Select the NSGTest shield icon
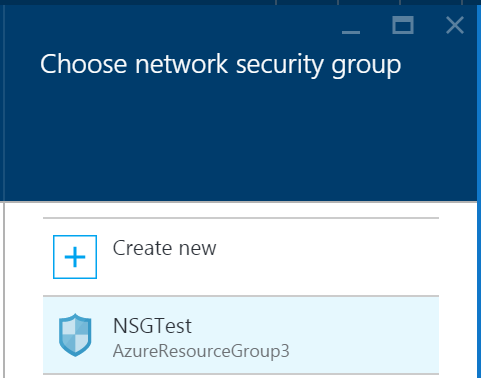Screen dimensions: 481x378 point(75,335)
